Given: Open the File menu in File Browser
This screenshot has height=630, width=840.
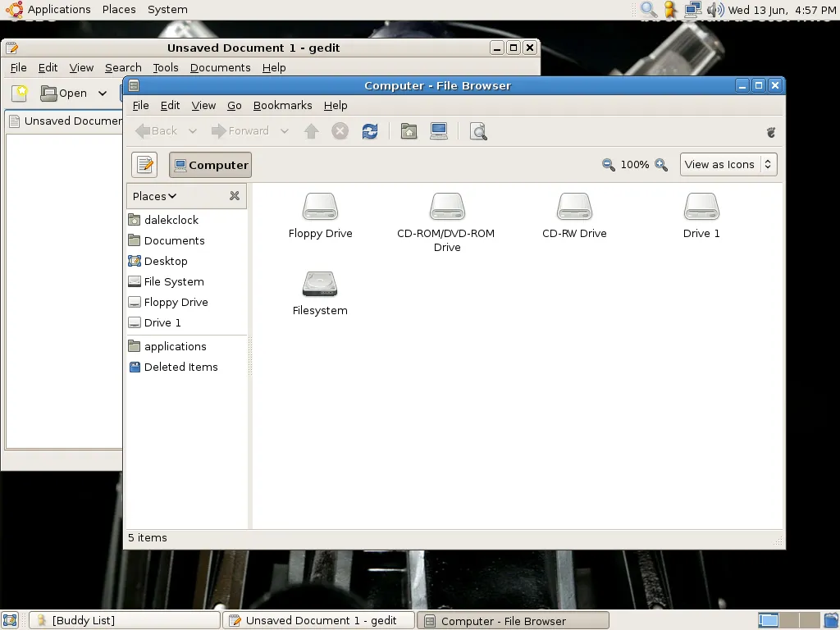Looking at the screenshot, I should (x=141, y=106).
